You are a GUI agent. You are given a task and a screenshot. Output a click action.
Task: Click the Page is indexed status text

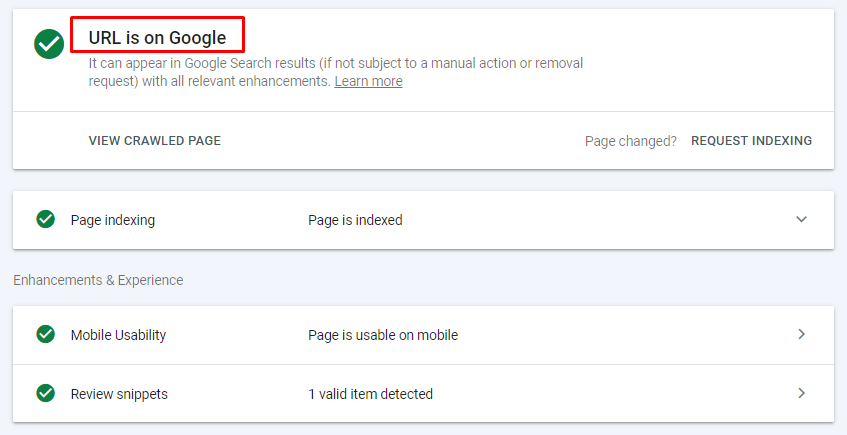355,220
